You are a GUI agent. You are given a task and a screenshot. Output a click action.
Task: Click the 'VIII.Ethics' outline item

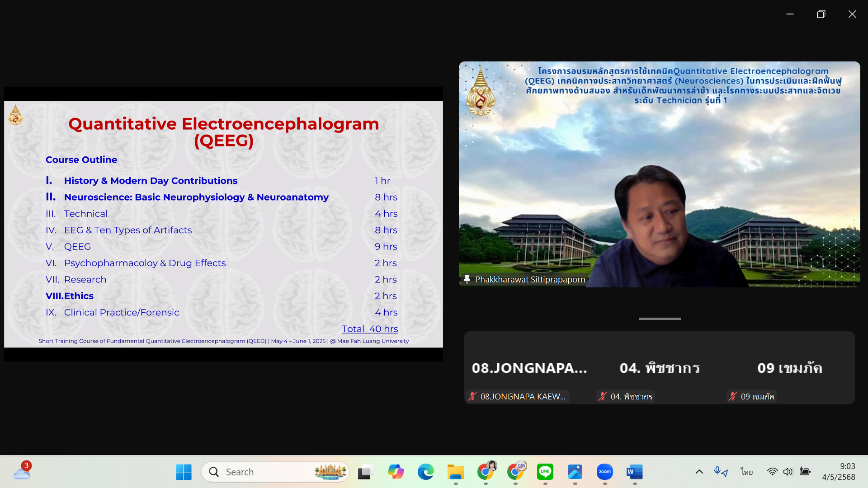(x=70, y=296)
